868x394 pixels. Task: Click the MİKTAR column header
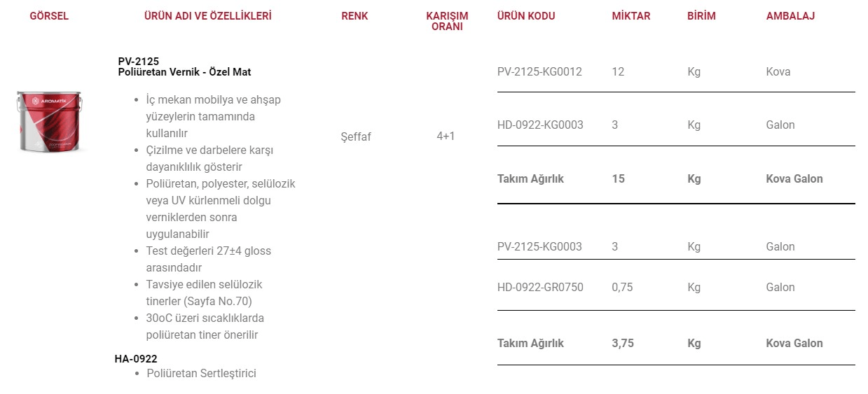[631, 15]
